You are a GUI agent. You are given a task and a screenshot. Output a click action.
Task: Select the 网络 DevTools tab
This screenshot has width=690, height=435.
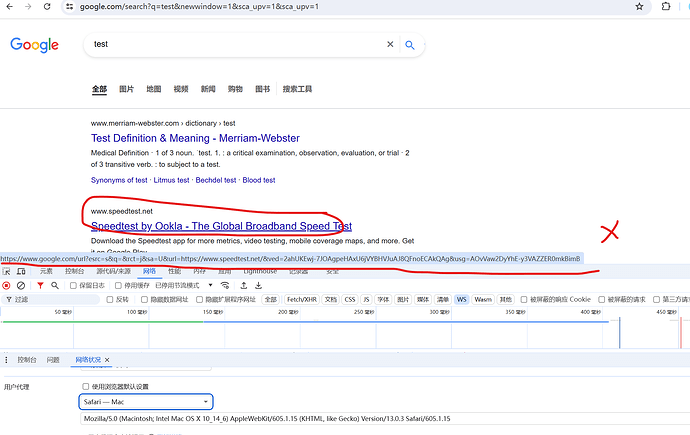[149, 271]
